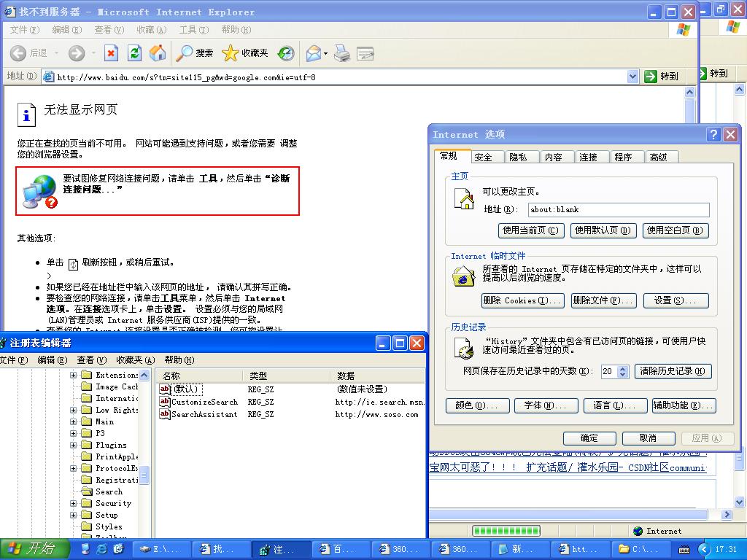Click the IE page scrollbar up arrow

(x=690, y=93)
